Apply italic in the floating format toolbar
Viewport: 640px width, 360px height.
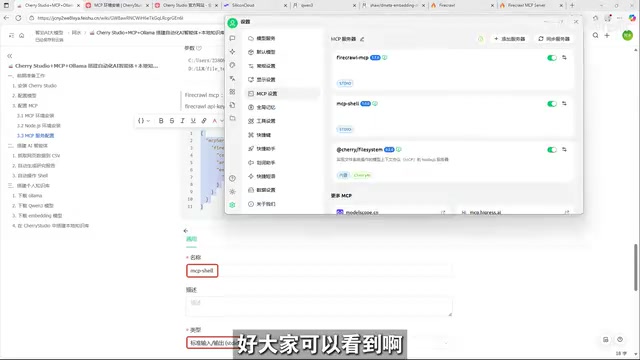point(182,121)
